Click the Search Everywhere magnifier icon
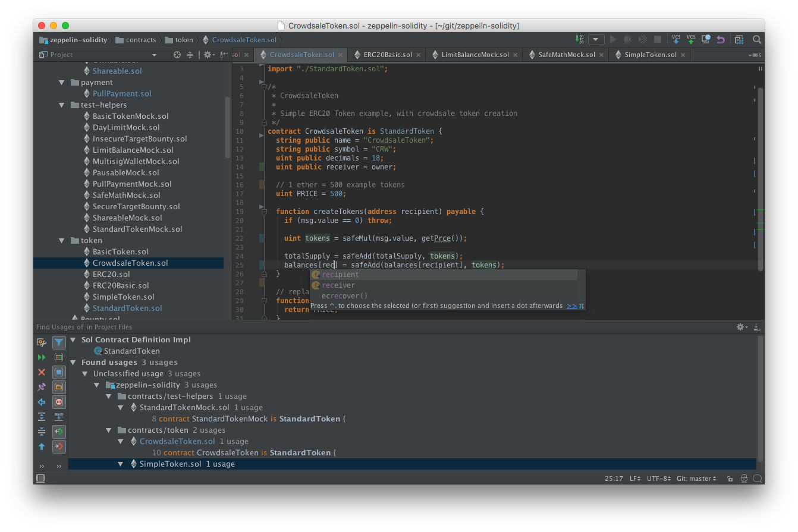This screenshot has height=532, width=798. pyautogui.click(x=757, y=39)
